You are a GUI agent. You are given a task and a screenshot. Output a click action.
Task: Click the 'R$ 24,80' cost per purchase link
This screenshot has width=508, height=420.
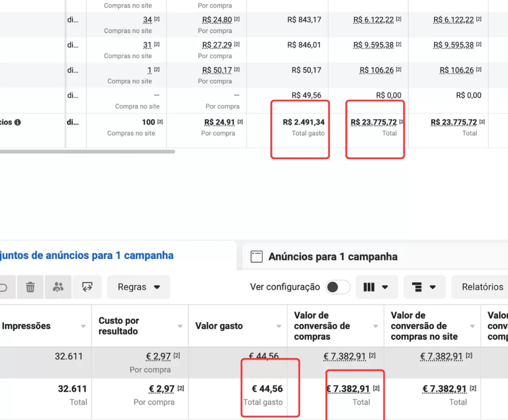(x=217, y=20)
